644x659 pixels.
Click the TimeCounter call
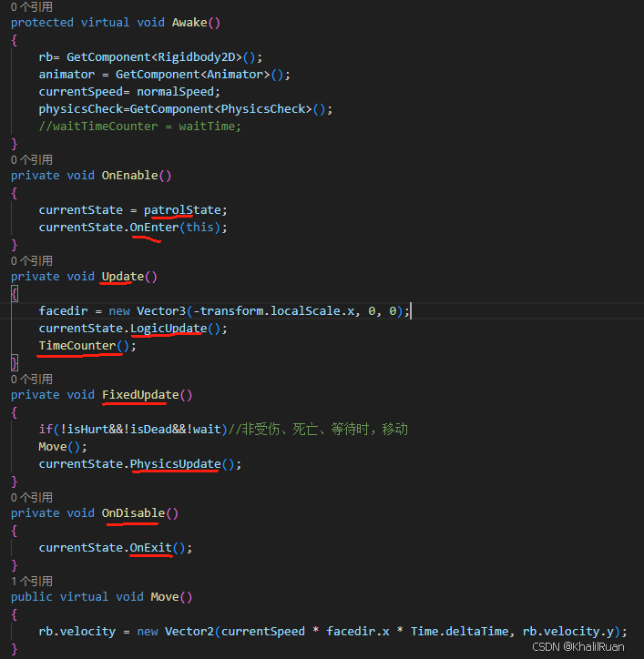tap(77, 346)
